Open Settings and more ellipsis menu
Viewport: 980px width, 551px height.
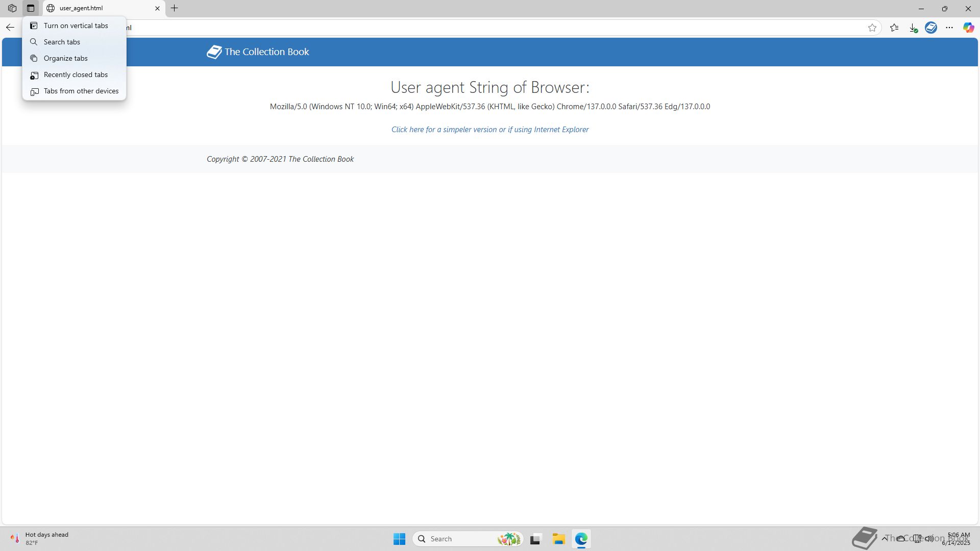click(949, 28)
